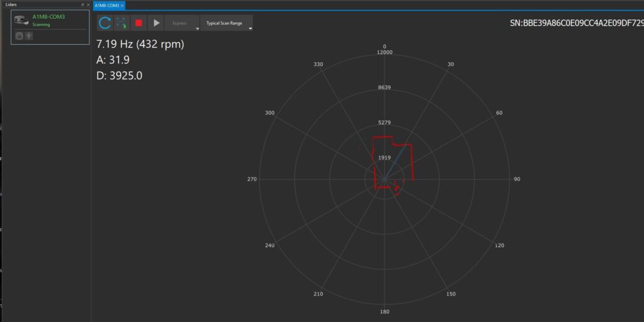
Task: Close the Lidars panel
Action: [x=87, y=4]
